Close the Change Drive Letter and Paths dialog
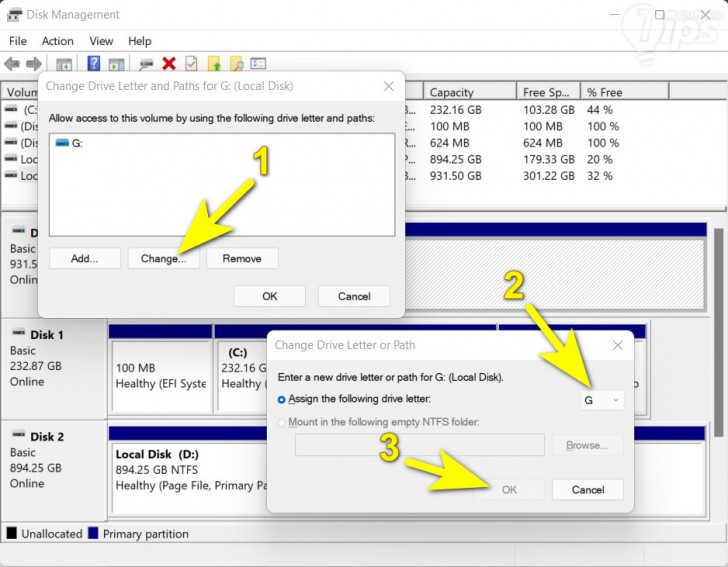 (x=389, y=86)
